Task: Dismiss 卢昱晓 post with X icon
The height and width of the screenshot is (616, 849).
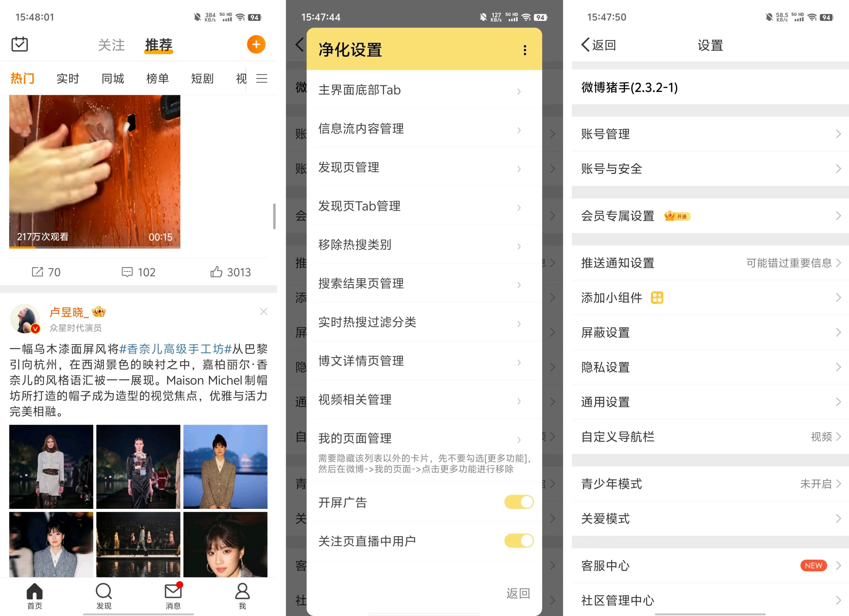Action: pos(264,311)
